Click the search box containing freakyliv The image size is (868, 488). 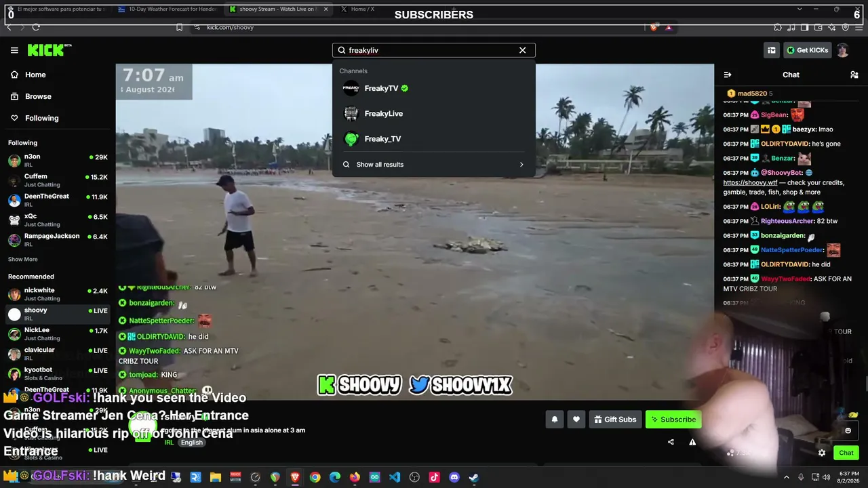[433, 50]
